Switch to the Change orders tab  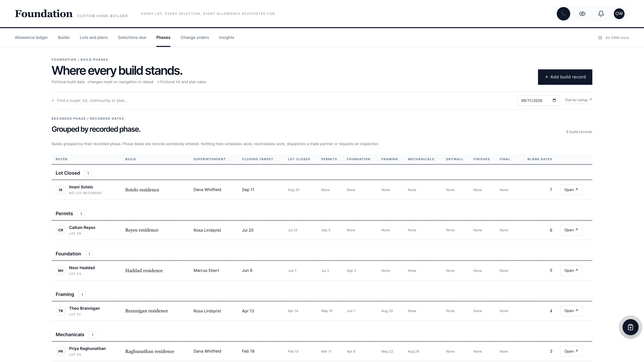[x=195, y=38]
